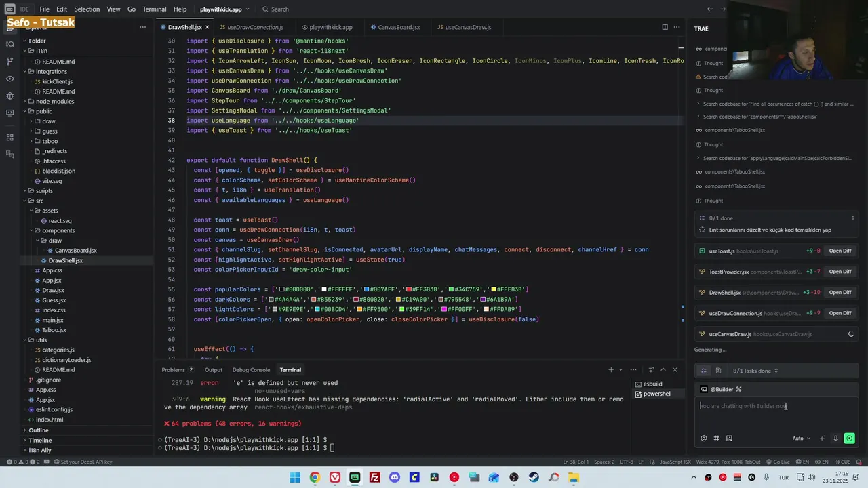Click the monitor preview icon in activity bar
The image size is (868, 488).
pos(9,114)
